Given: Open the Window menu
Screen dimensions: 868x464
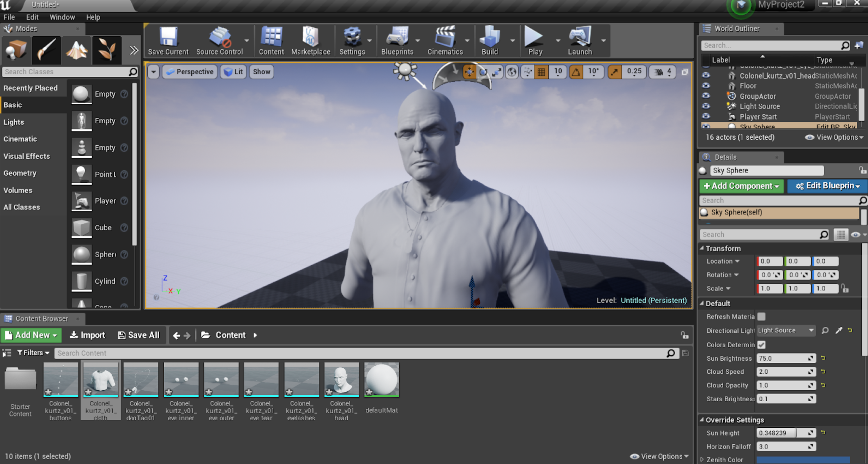Looking at the screenshot, I should point(62,17).
